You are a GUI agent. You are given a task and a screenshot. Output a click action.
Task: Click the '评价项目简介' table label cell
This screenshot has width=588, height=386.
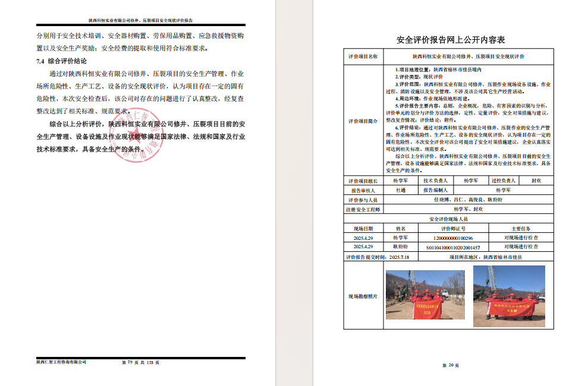tap(363, 121)
